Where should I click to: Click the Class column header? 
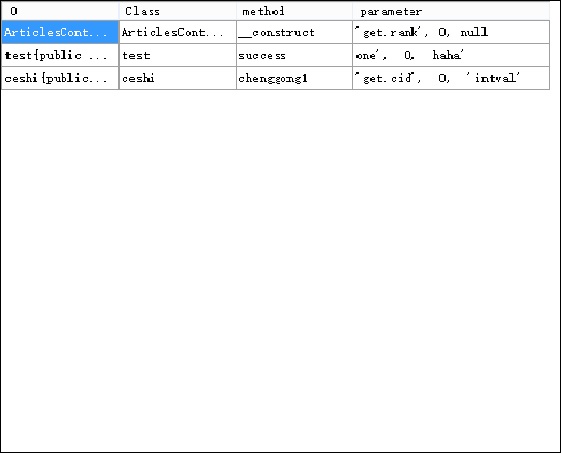pyautogui.click(x=177, y=11)
